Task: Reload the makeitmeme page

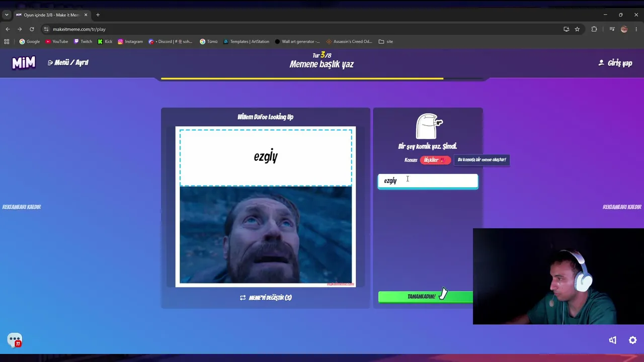Action: [x=32, y=29]
